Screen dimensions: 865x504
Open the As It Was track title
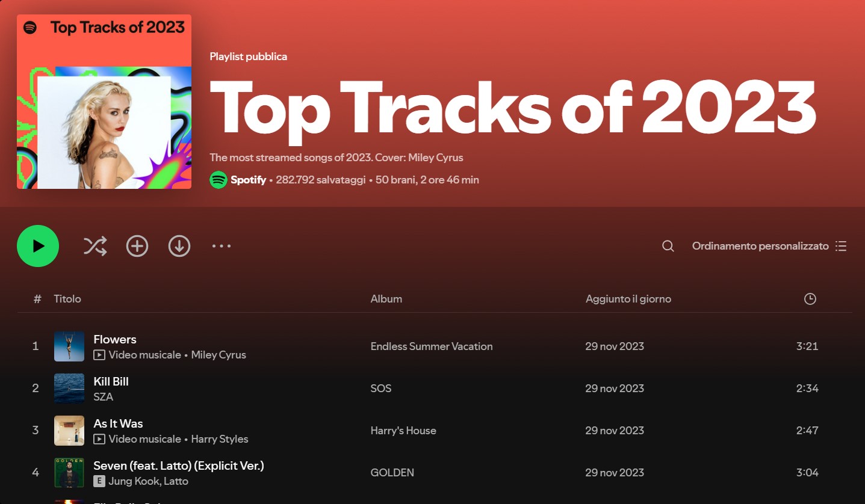(119, 423)
